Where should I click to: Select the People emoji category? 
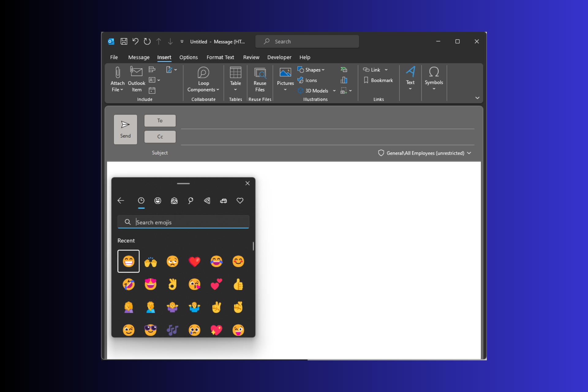[174, 201]
